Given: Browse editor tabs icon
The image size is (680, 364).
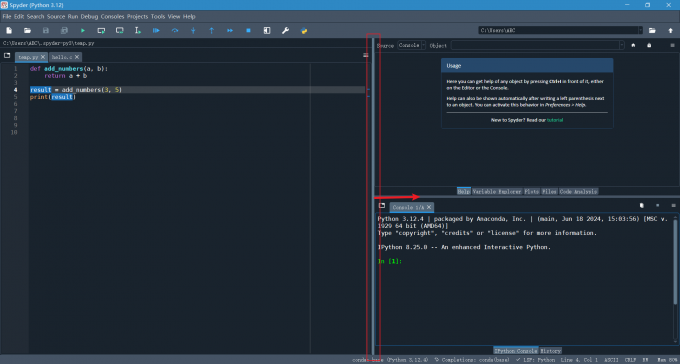Looking at the screenshot, I should [7, 56].
